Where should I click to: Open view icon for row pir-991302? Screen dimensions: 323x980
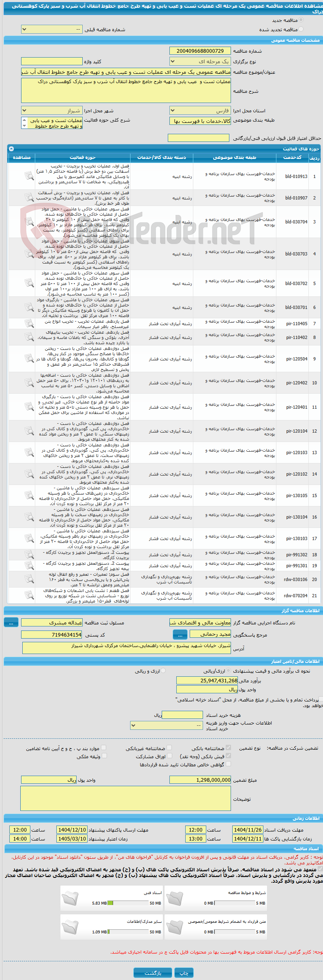pyautogui.click(x=29, y=554)
